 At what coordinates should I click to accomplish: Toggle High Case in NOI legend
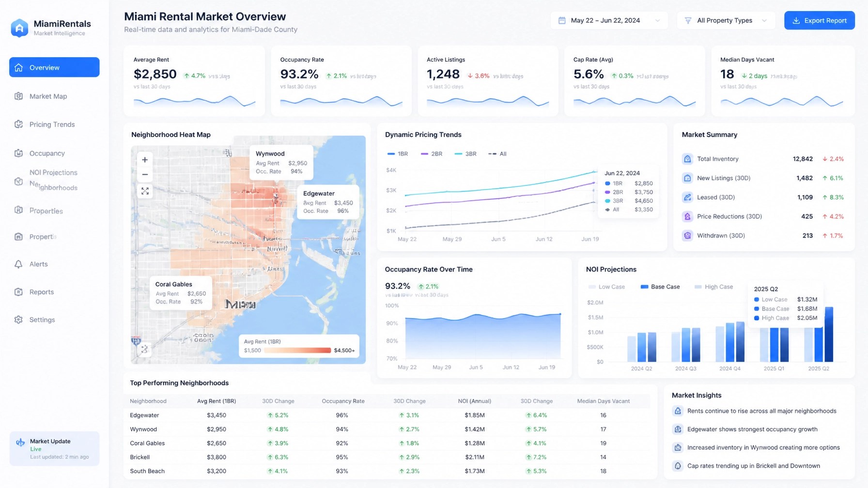click(713, 287)
